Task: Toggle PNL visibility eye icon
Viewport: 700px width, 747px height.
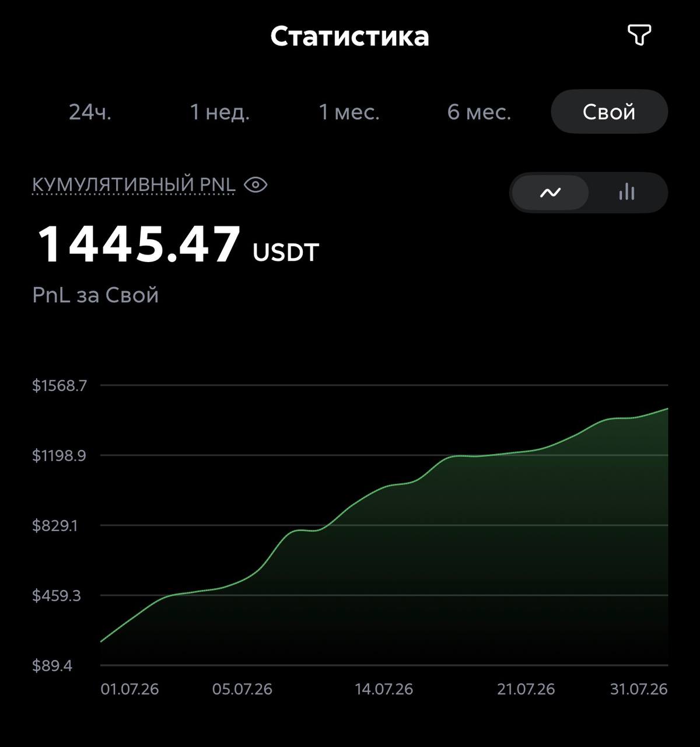Action: (256, 185)
